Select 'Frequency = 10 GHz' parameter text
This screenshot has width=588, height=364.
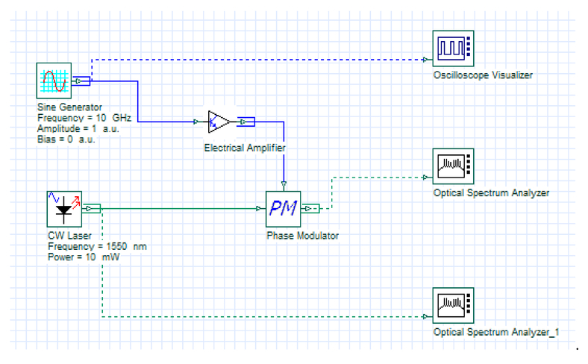(84, 118)
